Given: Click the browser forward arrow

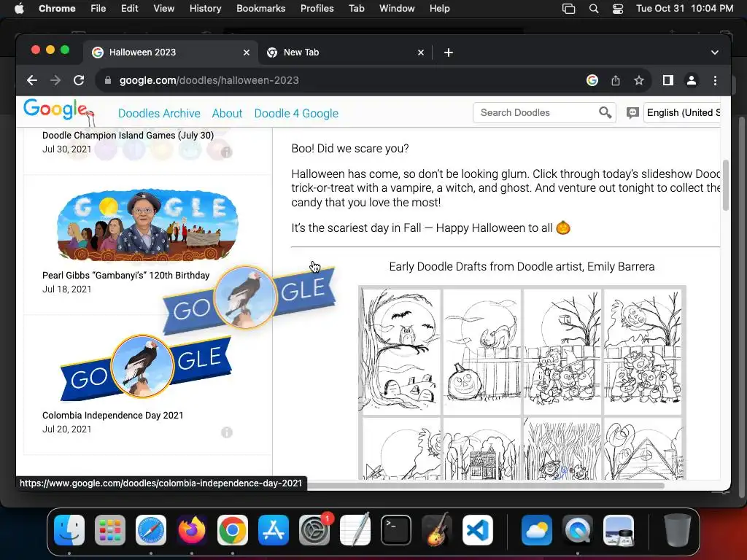Looking at the screenshot, I should (x=55, y=80).
